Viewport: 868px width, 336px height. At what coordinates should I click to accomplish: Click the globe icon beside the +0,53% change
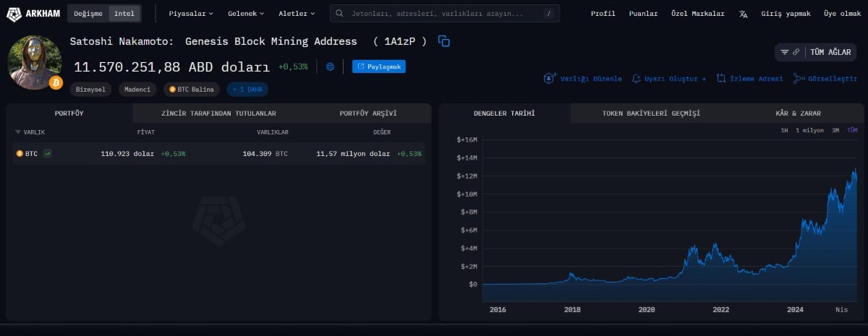point(331,66)
